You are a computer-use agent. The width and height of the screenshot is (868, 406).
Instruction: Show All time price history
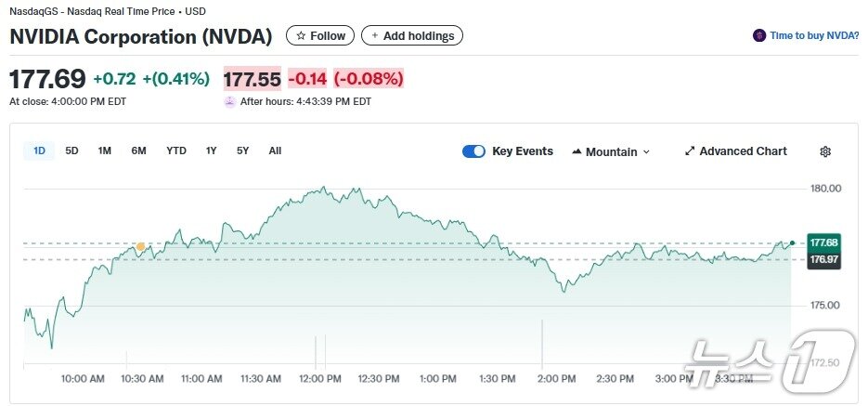275,151
